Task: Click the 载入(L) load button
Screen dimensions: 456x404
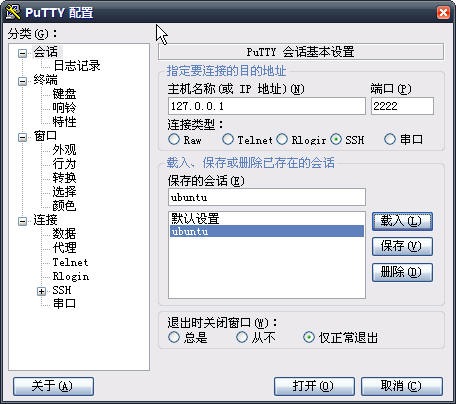Action: click(402, 221)
